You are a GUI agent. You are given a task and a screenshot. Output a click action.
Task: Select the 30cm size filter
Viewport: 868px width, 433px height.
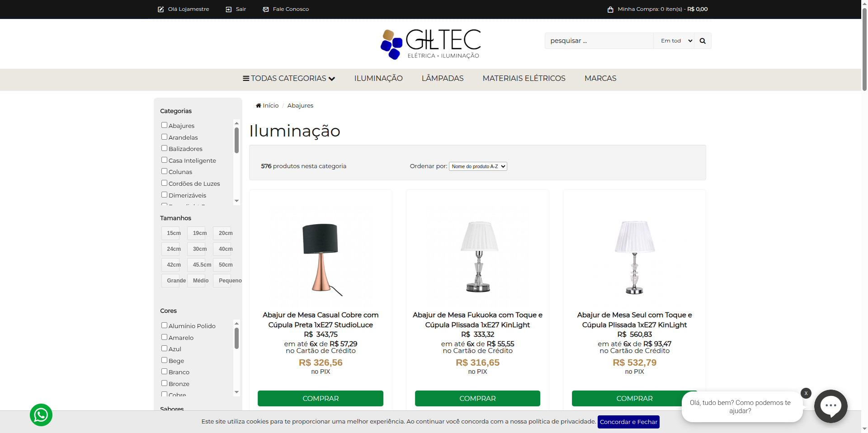click(199, 249)
